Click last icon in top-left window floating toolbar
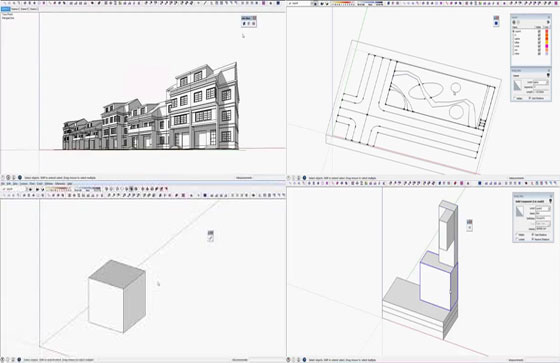This screenshot has height=363, width=560. pos(254,24)
